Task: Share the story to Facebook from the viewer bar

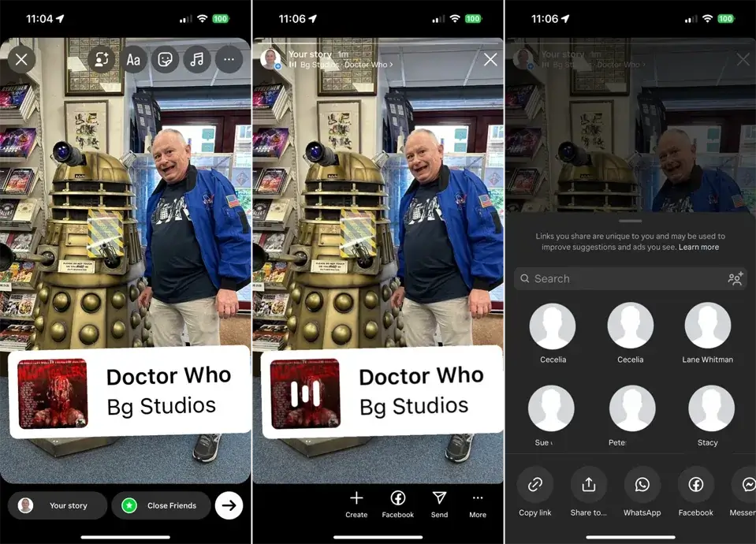Action: (x=398, y=505)
